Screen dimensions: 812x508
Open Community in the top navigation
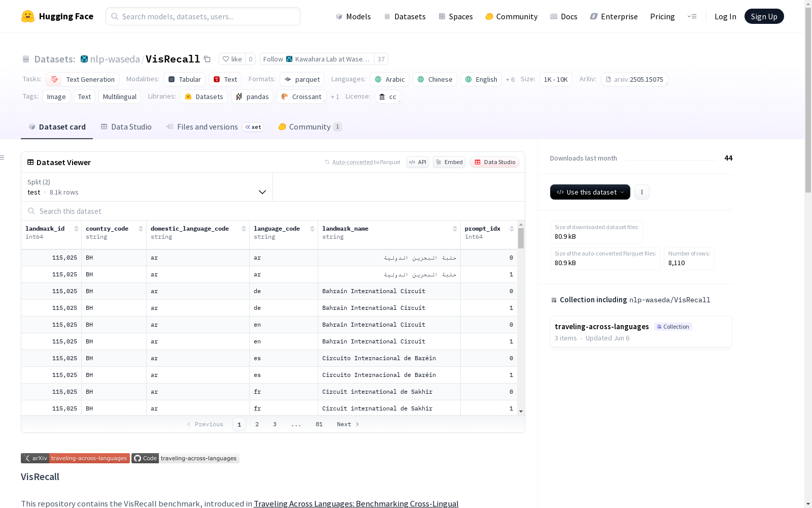point(512,16)
